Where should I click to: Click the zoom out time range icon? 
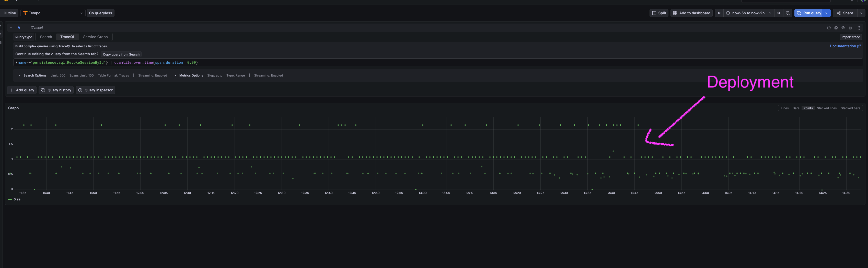tap(788, 13)
